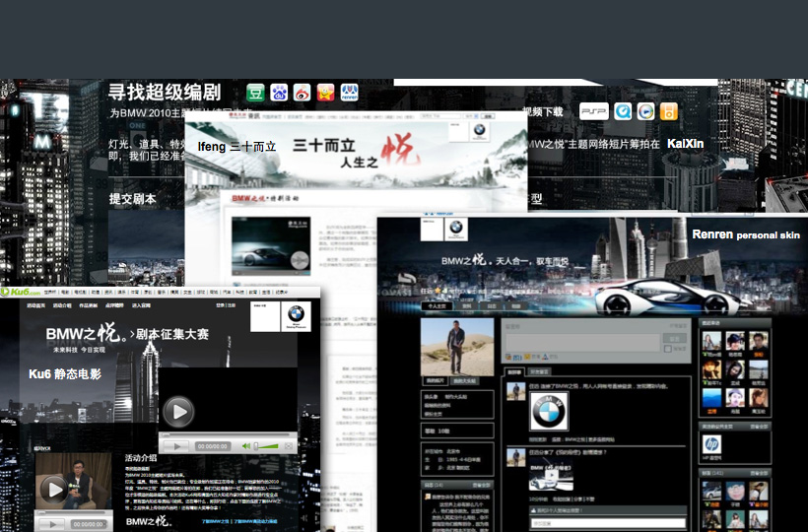Click BMW logo on Ifeng page
This screenshot has width=808, height=532.
point(479,131)
